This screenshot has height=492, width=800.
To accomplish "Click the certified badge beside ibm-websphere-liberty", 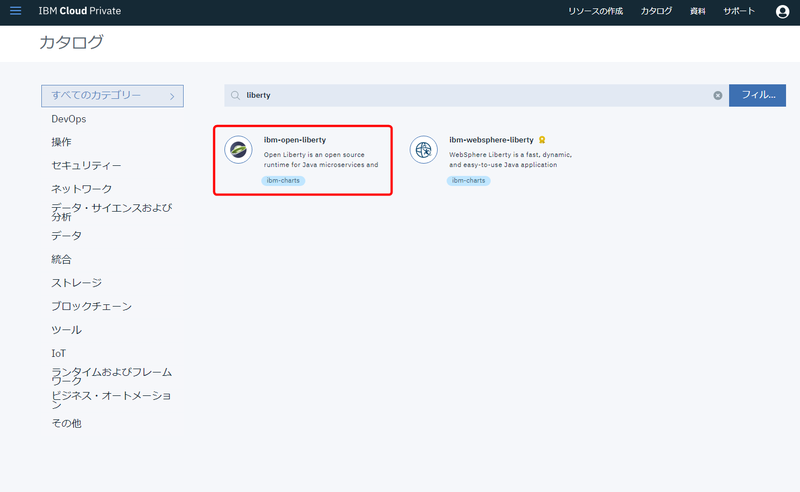I will pos(542,140).
